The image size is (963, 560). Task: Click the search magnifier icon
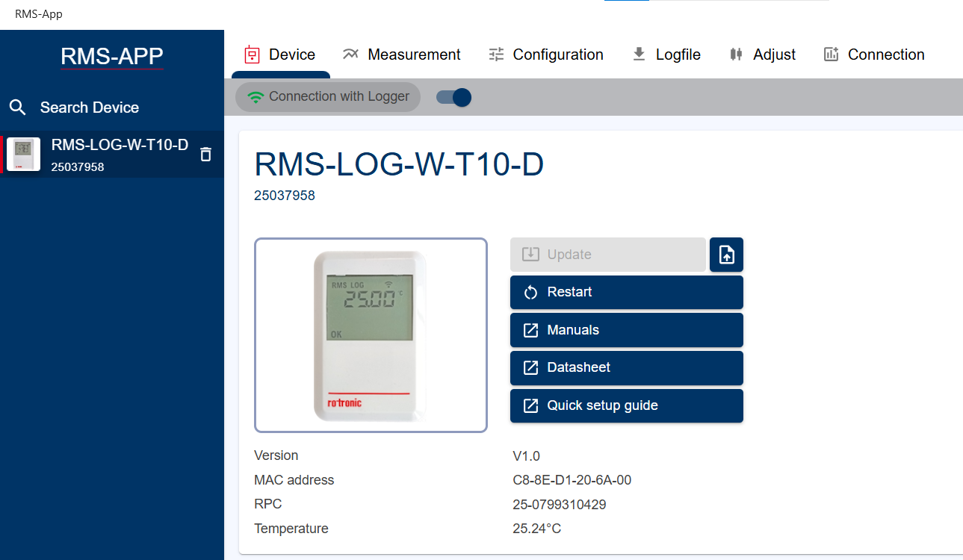[x=18, y=108]
